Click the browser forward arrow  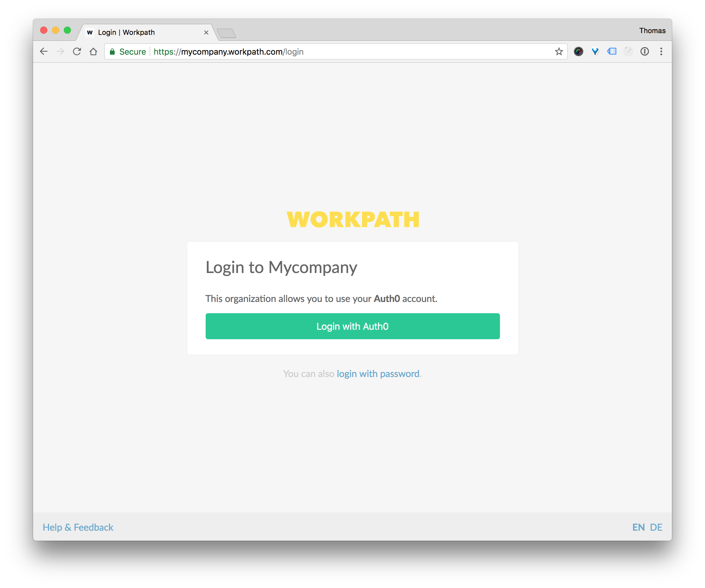click(x=61, y=51)
